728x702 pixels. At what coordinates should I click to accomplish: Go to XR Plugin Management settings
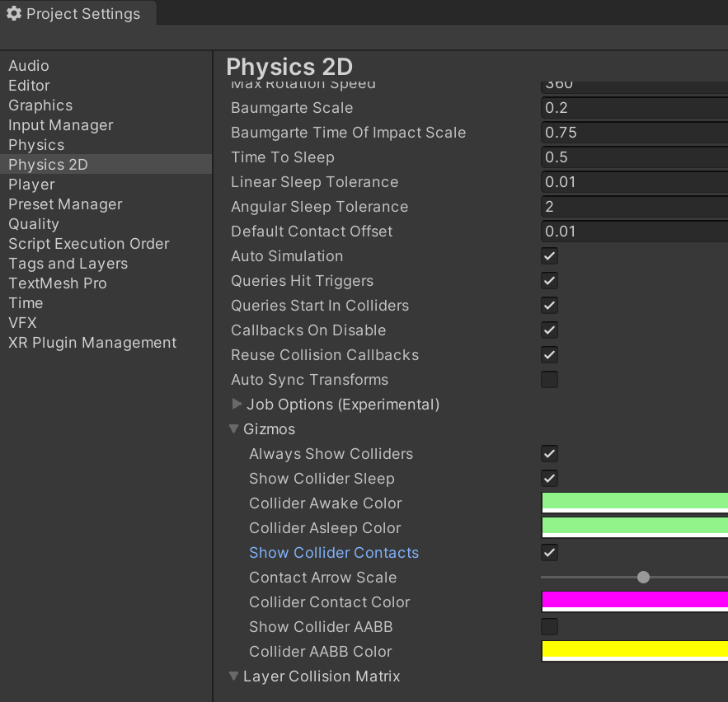click(92, 343)
